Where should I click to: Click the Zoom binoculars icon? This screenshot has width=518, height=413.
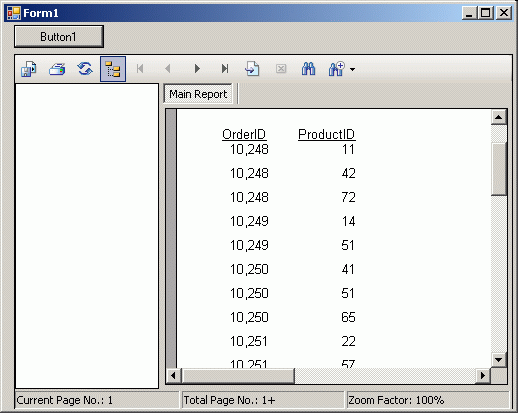click(x=336, y=69)
